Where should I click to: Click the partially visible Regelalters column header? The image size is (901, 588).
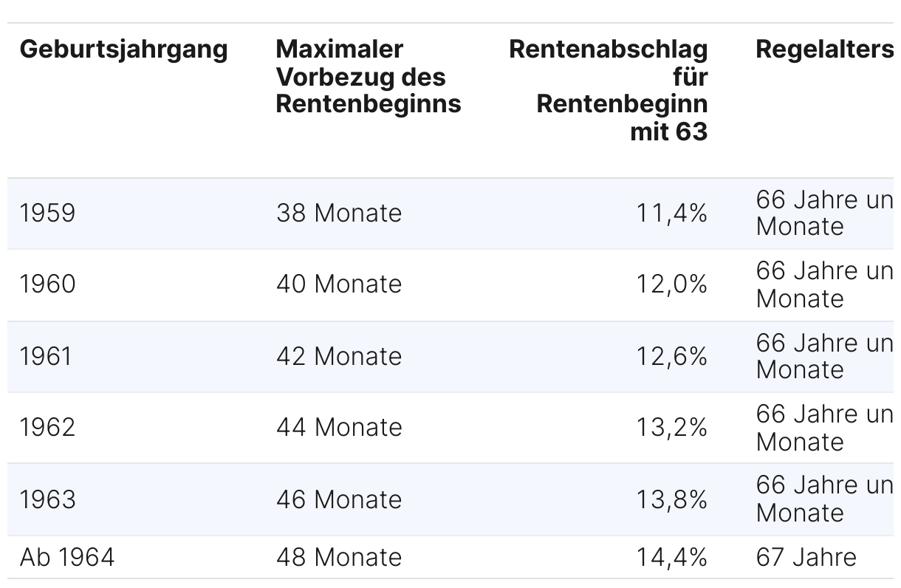pos(824,49)
